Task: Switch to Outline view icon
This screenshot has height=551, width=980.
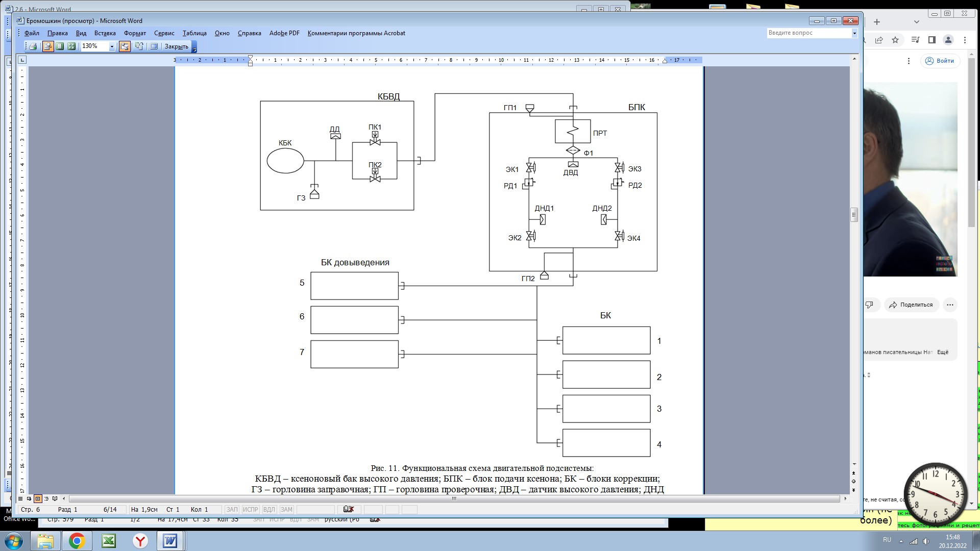Action: coord(46,498)
